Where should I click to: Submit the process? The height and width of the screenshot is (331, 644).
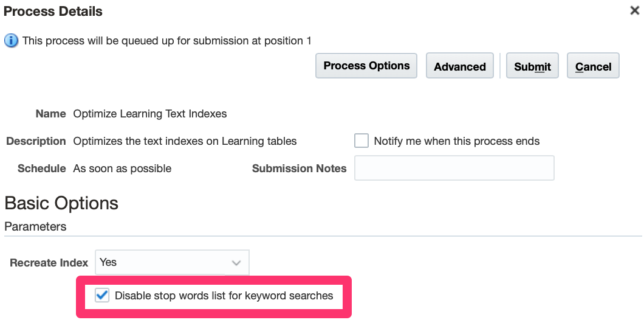tap(532, 66)
